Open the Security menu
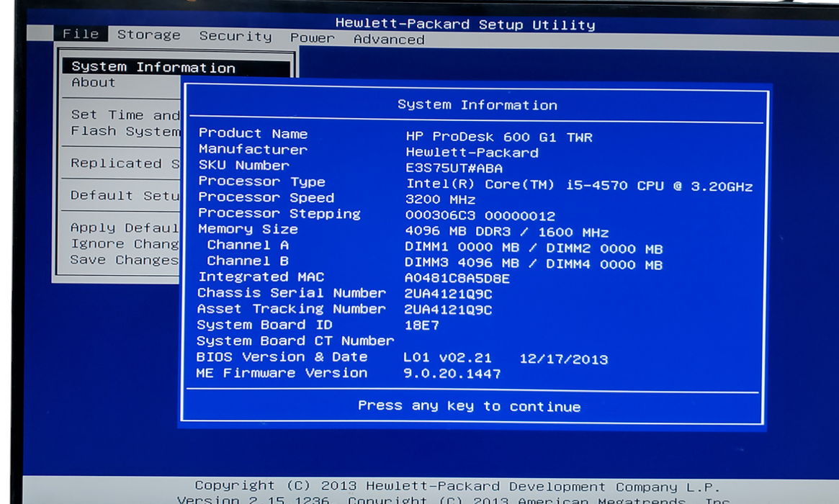 click(235, 36)
